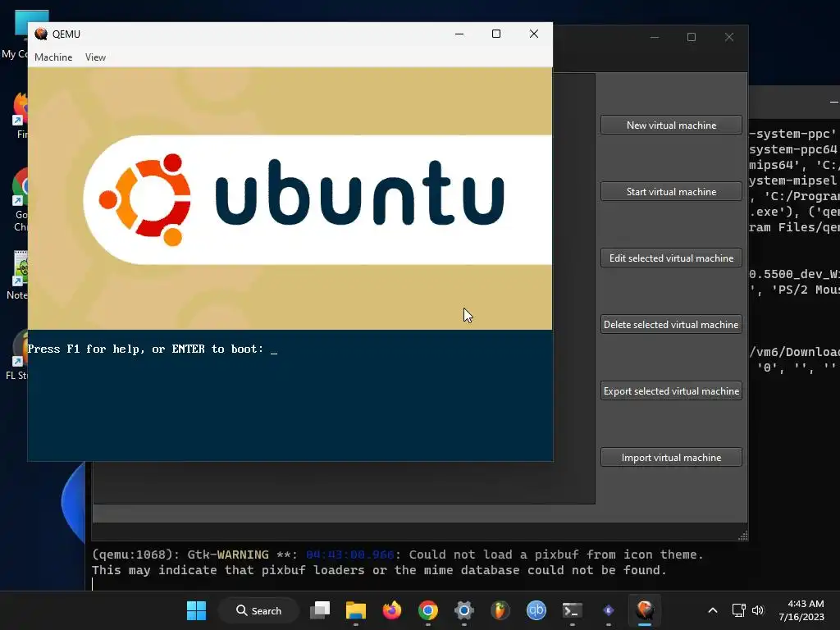Screen dimensions: 840x630
Task: Click Export selected virtual machine button
Action: [x=671, y=391]
